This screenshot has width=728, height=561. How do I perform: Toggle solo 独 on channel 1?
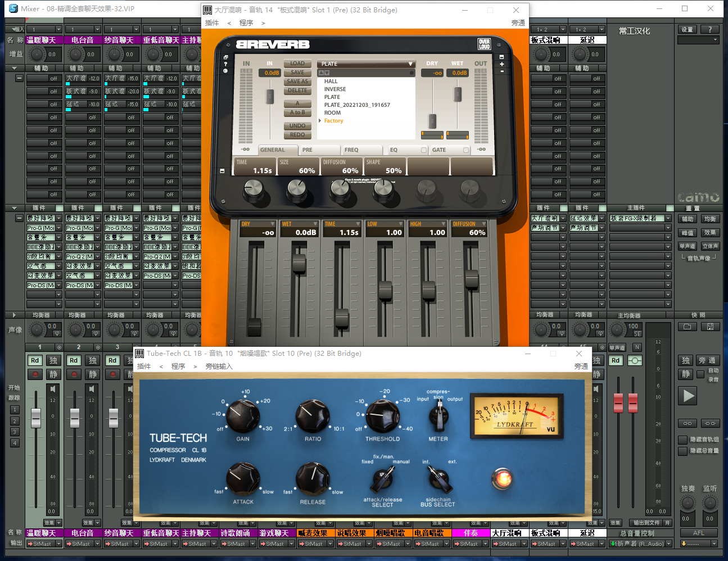click(53, 360)
